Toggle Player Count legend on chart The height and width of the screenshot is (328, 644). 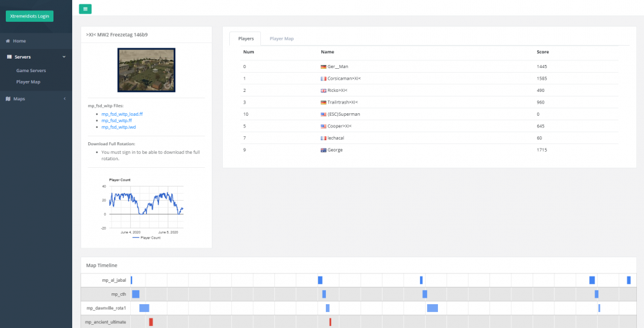tap(146, 238)
